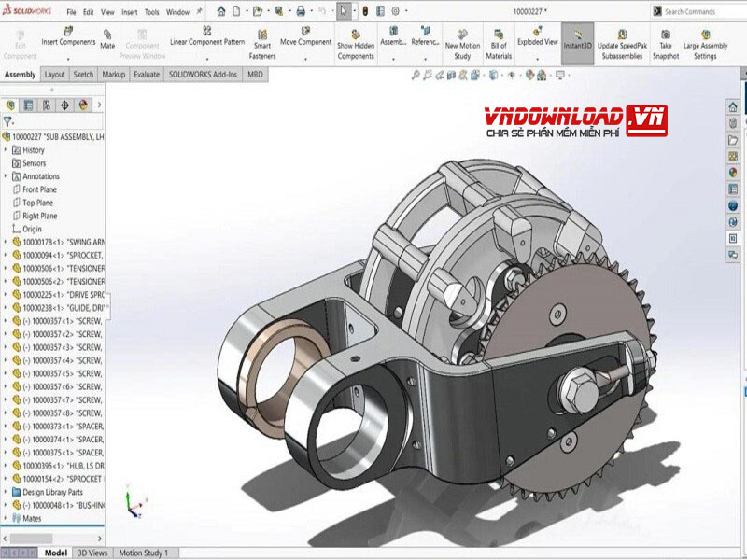
Task: Switch to SOLIDWORKS Add-Ins tab
Action: click(x=203, y=75)
